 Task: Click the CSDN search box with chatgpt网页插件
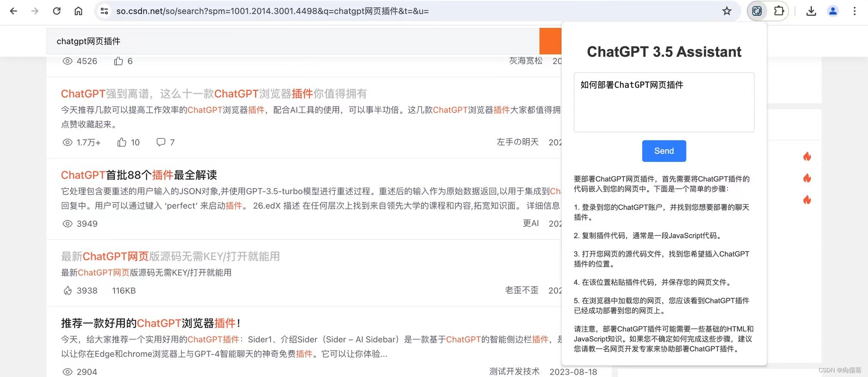293,41
